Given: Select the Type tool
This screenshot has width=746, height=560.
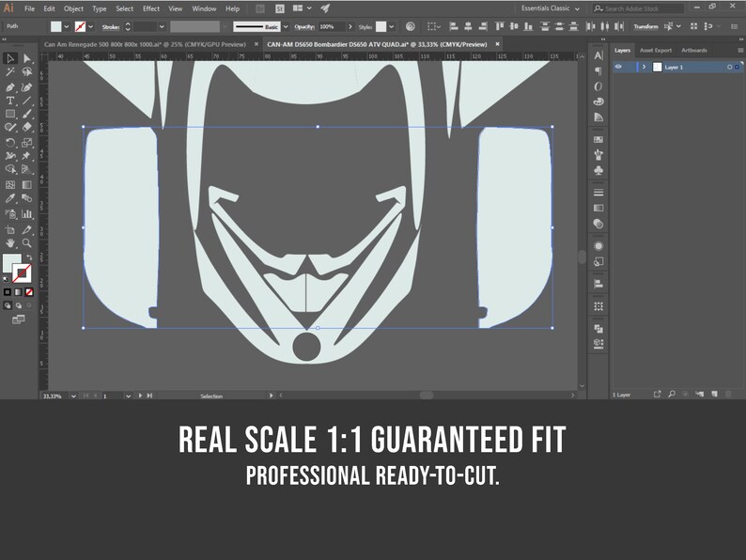Looking at the screenshot, I should tap(10, 101).
